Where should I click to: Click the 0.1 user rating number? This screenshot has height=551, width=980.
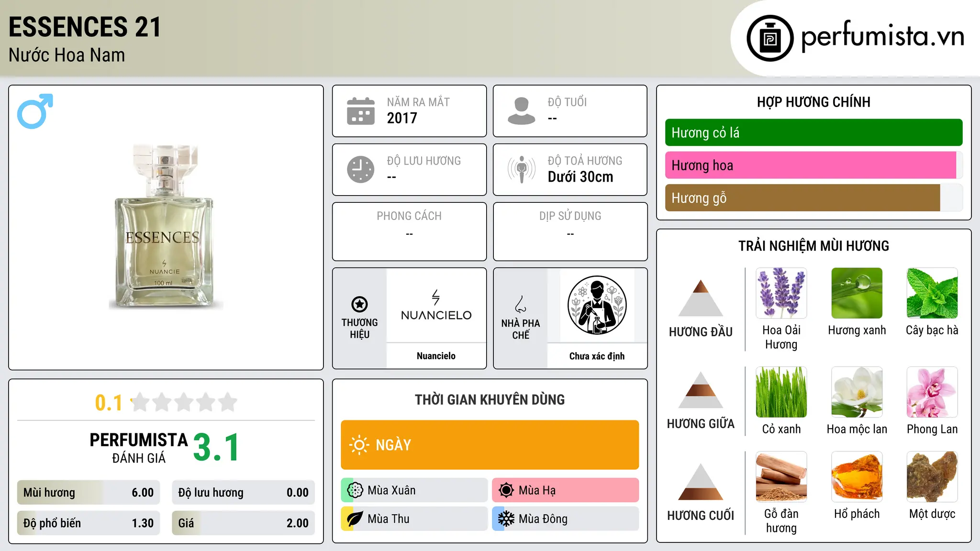coord(109,403)
